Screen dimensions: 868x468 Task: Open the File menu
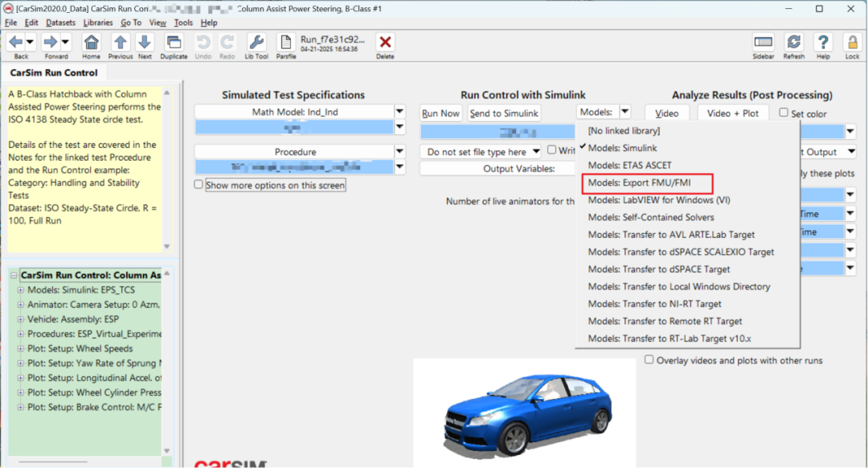10,23
